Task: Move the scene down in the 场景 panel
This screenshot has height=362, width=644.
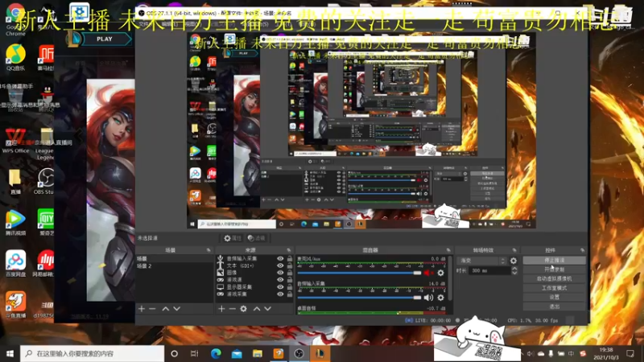Action: [176, 308]
